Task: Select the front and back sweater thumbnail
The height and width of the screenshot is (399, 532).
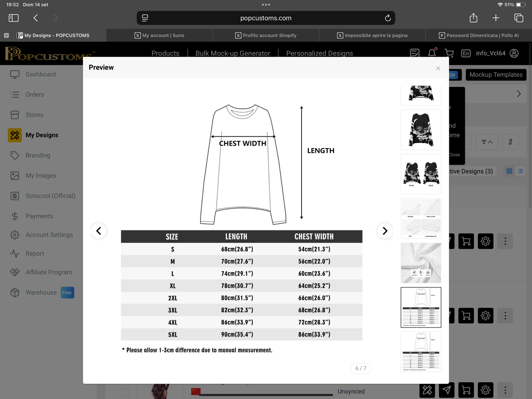Action: coord(421,174)
